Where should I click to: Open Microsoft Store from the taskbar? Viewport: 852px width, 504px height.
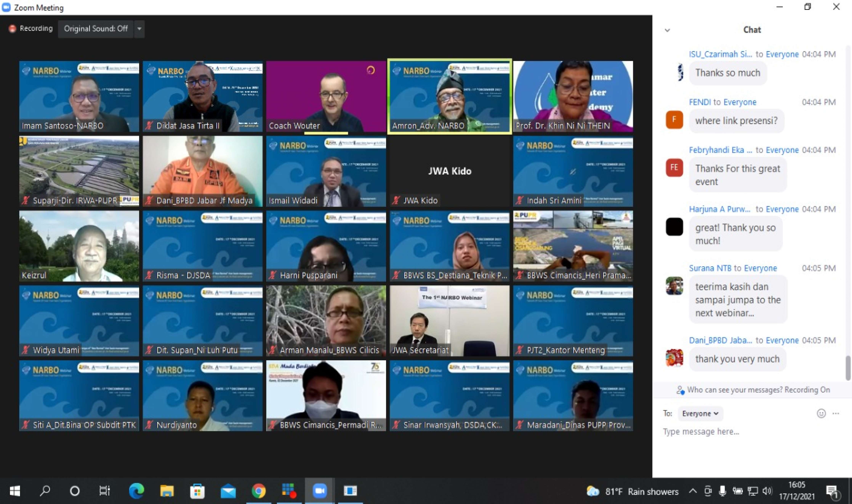[x=197, y=491]
